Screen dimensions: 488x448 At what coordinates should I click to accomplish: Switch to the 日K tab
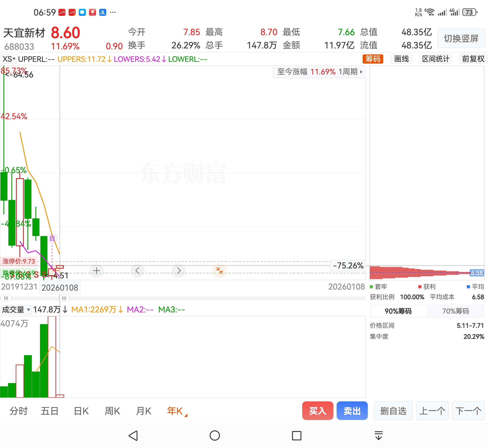(x=81, y=411)
